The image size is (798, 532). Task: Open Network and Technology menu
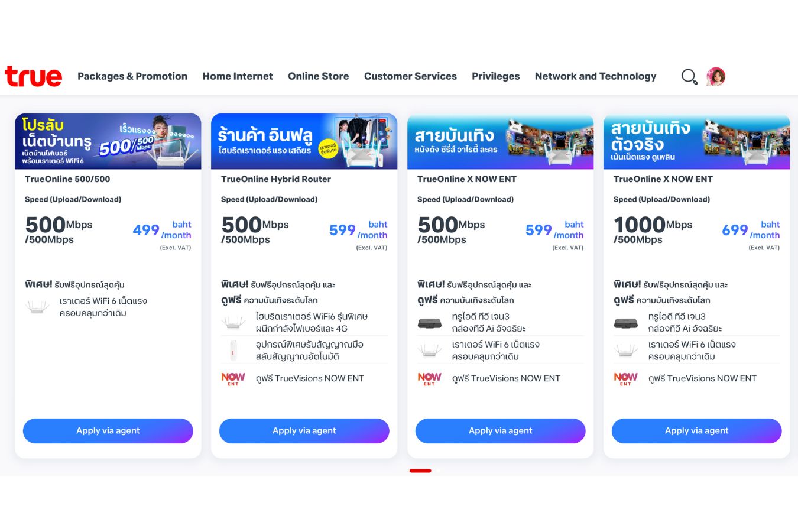pyautogui.click(x=595, y=76)
